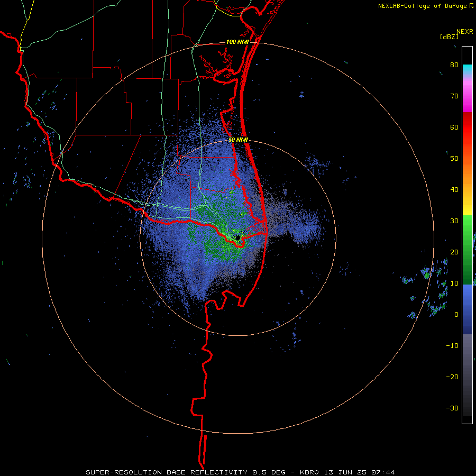Screen dimensions: 476x476
Task: Click the KBRO radar site marker dot
Action: coord(238,237)
